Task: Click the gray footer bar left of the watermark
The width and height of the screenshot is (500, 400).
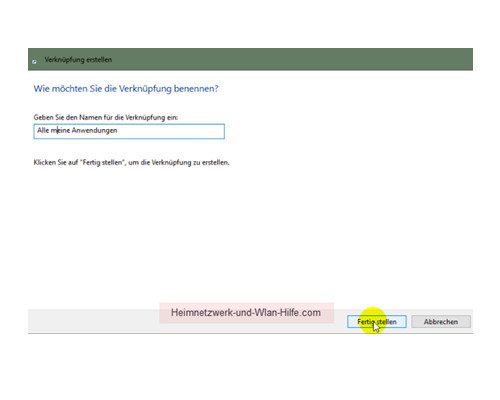Action: click(x=93, y=321)
